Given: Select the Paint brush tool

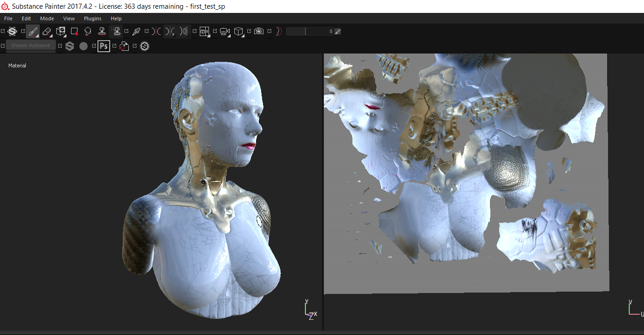Looking at the screenshot, I should click(x=32, y=31).
